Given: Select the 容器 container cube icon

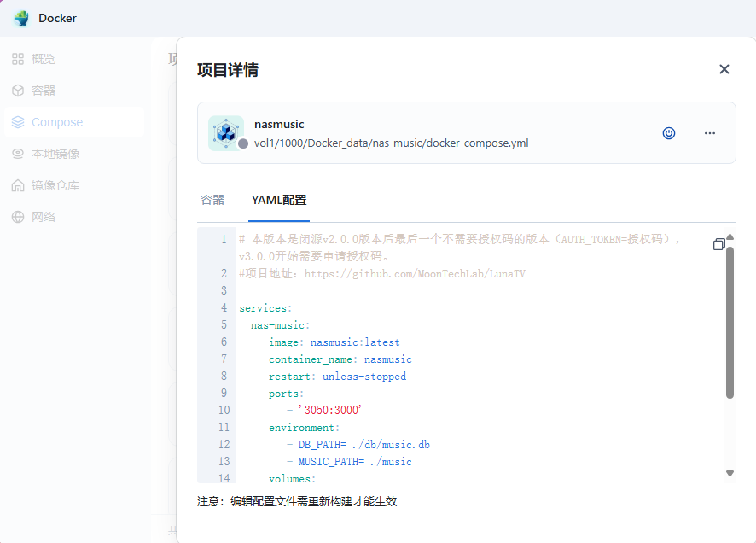Looking at the screenshot, I should [18, 90].
